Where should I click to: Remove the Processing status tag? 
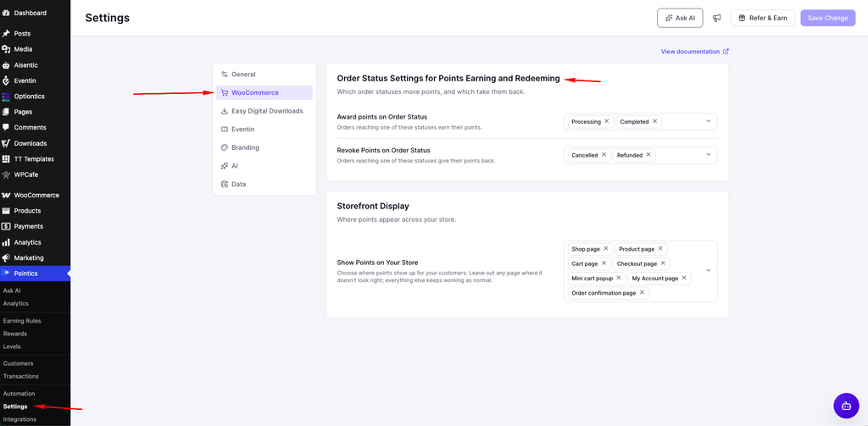tap(607, 121)
